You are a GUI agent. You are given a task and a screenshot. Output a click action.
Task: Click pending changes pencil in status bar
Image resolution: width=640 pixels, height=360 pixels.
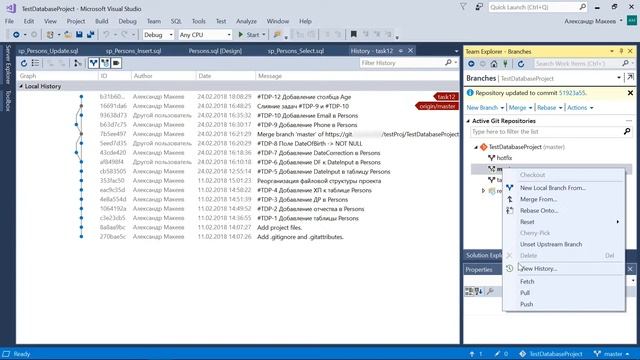coord(502,354)
